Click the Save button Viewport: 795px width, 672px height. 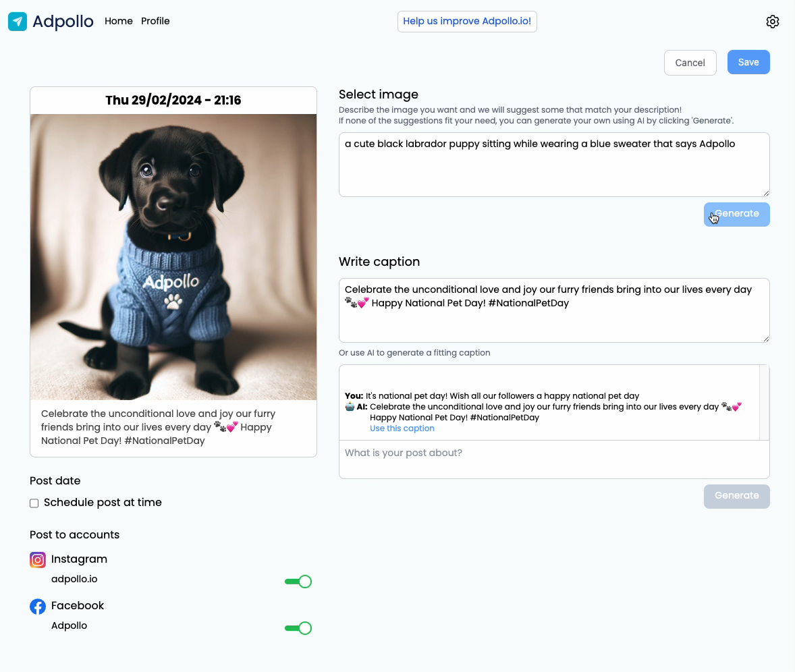pyautogui.click(x=748, y=62)
